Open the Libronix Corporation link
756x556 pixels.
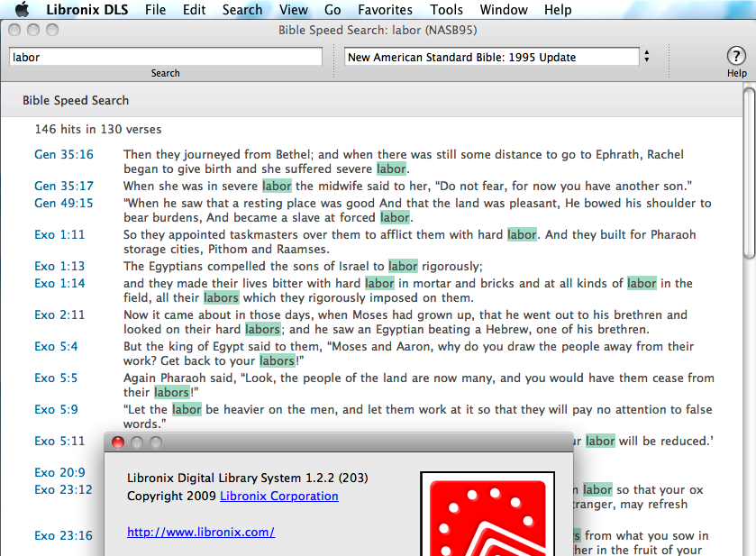coord(279,497)
